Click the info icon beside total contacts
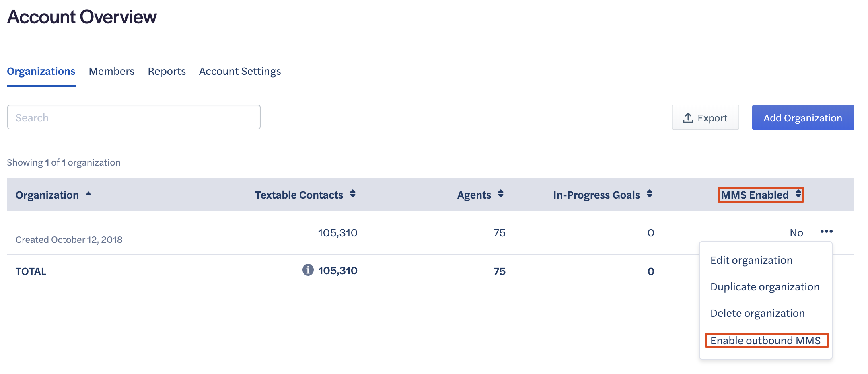The width and height of the screenshot is (868, 374). click(x=308, y=270)
